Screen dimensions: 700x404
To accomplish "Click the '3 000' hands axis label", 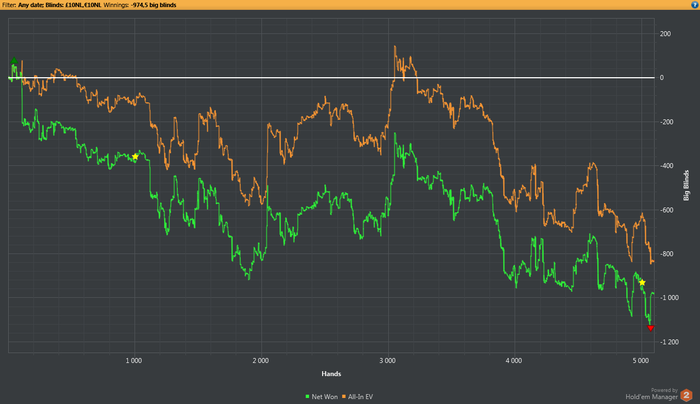I will click(388, 361).
